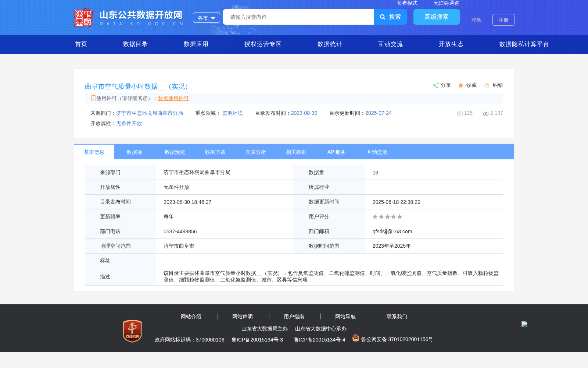Click the star favorite icon beside 收藏

(x=461, y=85)
